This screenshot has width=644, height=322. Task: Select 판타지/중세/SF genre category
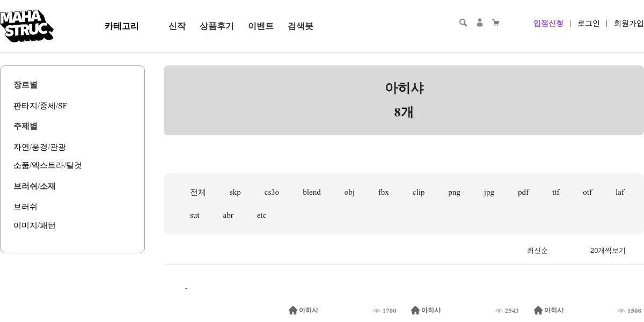pyautogui.click(x=40, y=106)
